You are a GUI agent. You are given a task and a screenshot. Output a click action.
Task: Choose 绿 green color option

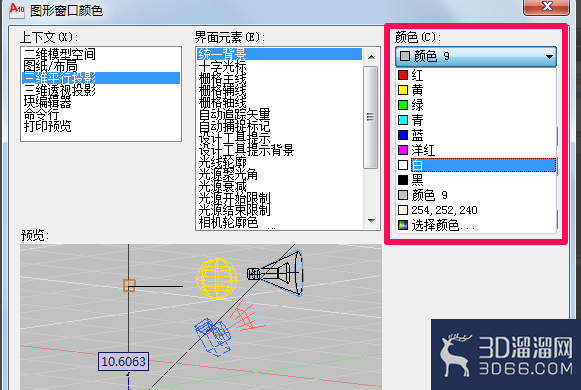[x=476, y=105]
